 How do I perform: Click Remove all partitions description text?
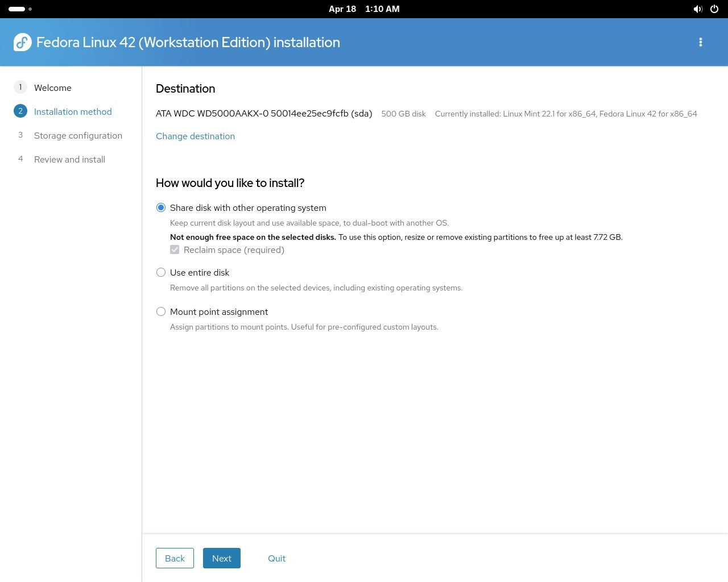tap(316, 288)
